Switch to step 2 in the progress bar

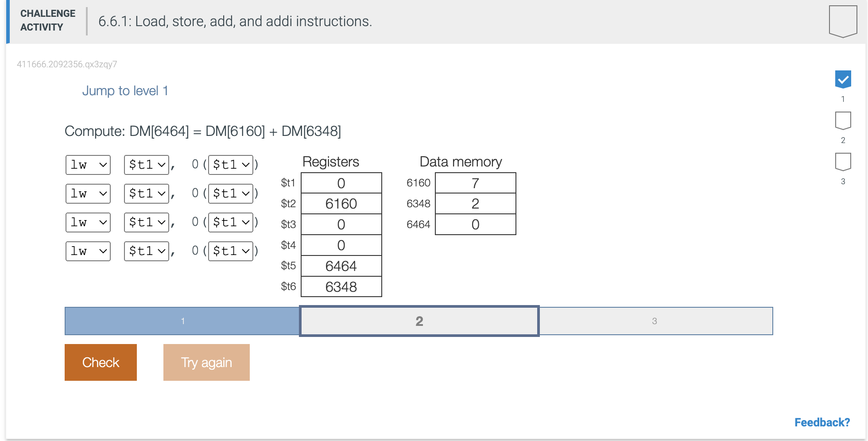[x=418, y=321]
